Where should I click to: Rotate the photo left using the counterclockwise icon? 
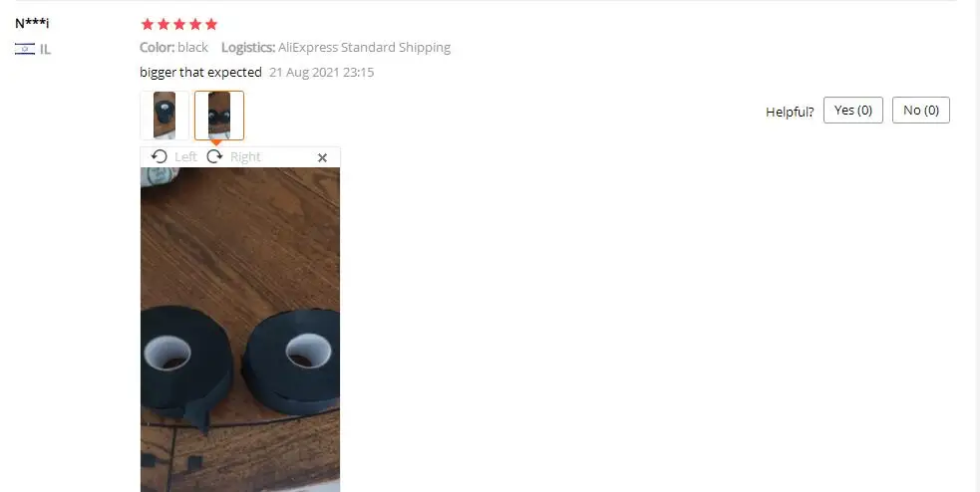pyautogui.click(x=160, y=156)
